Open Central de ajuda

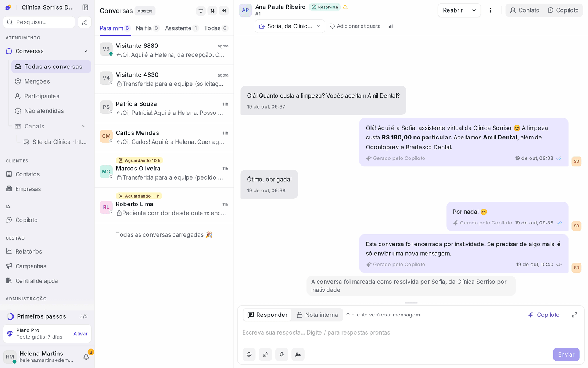click(x=47, y=281)
